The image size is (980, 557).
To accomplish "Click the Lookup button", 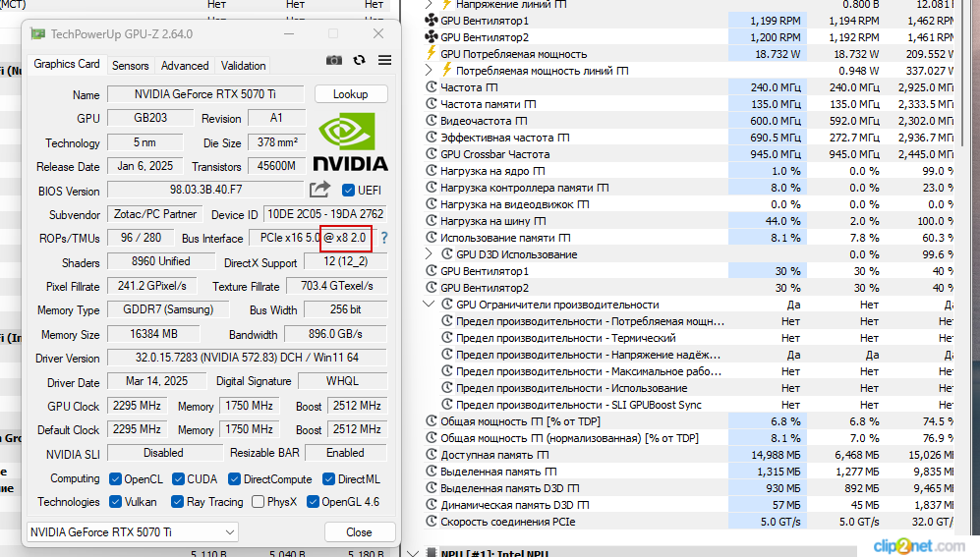I will click(x=351, y=94).
